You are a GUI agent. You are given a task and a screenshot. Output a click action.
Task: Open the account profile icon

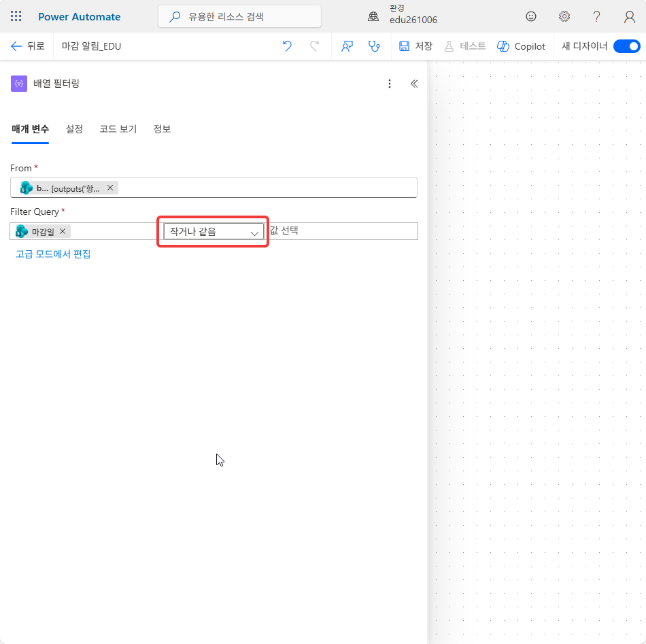tap(630, 17)
